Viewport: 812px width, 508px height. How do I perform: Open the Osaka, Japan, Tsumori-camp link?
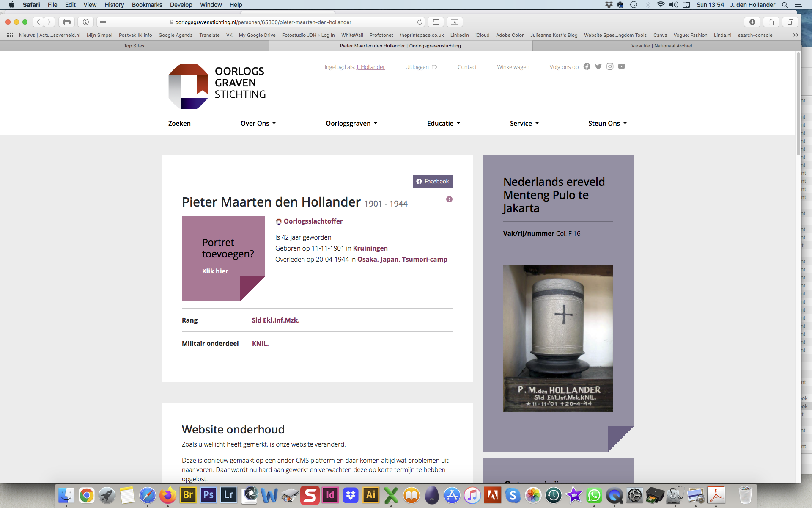402,259
